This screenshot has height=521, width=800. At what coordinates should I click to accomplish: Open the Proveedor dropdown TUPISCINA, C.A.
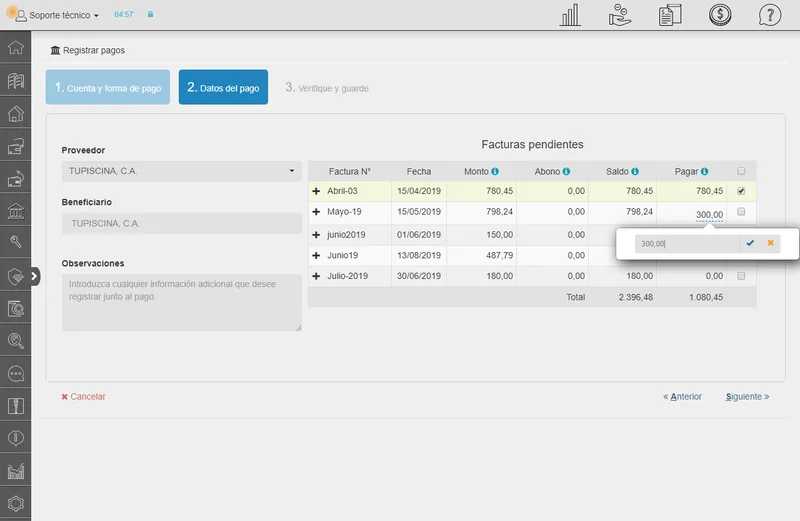point(182,171)
